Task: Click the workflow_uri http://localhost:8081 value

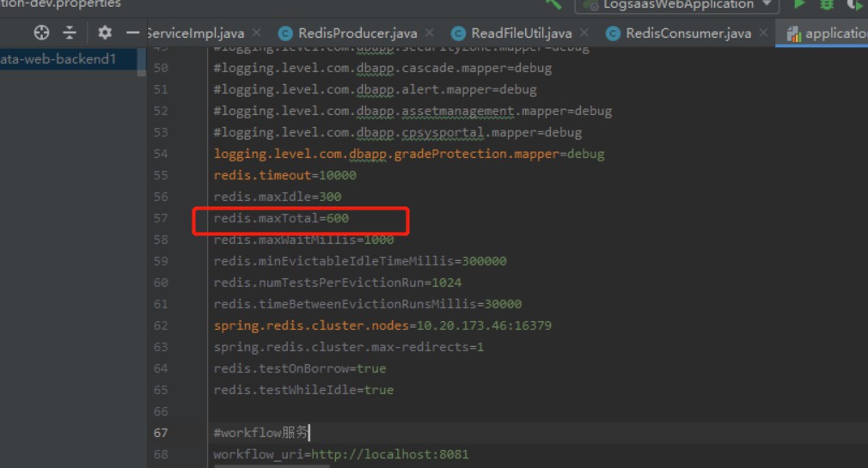Action: click(x=389, y=455)
